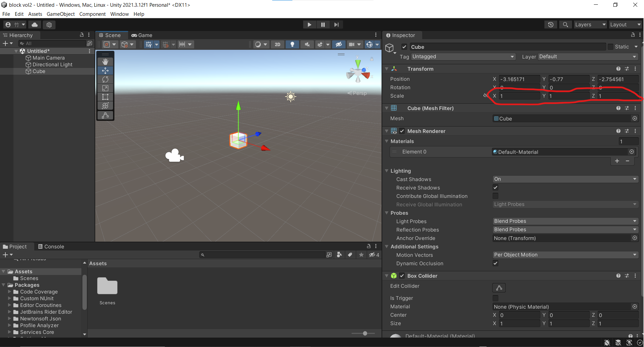644x347 pixels.
Task: Add material element with plus
Action: (617, 161)
